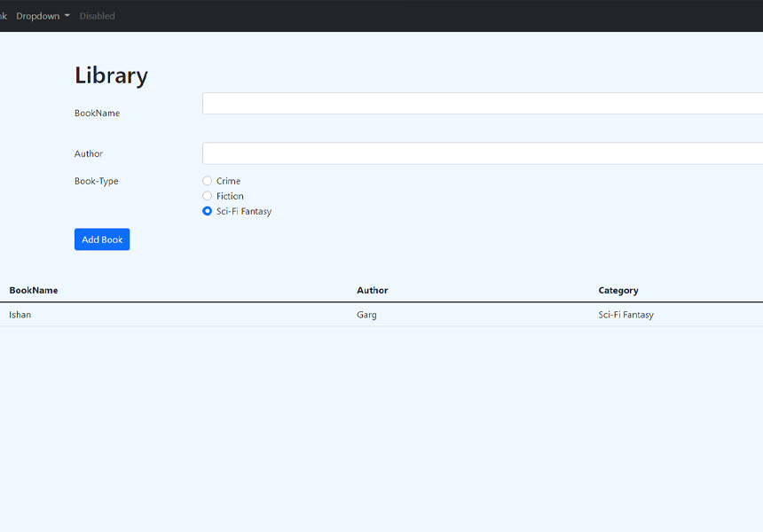Select the Crime radio button

pyautogui.click(x=208, y=181)
